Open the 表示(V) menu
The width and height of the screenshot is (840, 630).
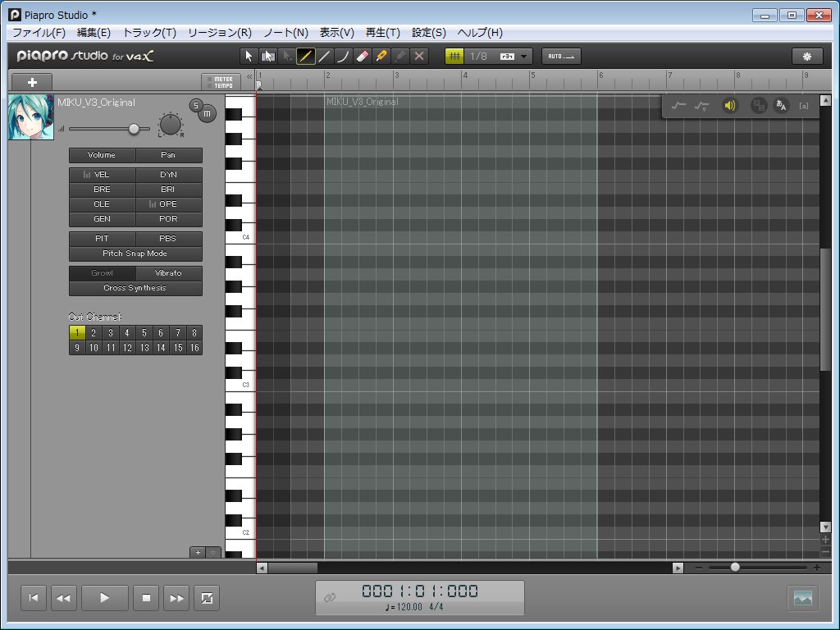click(x=337, y=33)
